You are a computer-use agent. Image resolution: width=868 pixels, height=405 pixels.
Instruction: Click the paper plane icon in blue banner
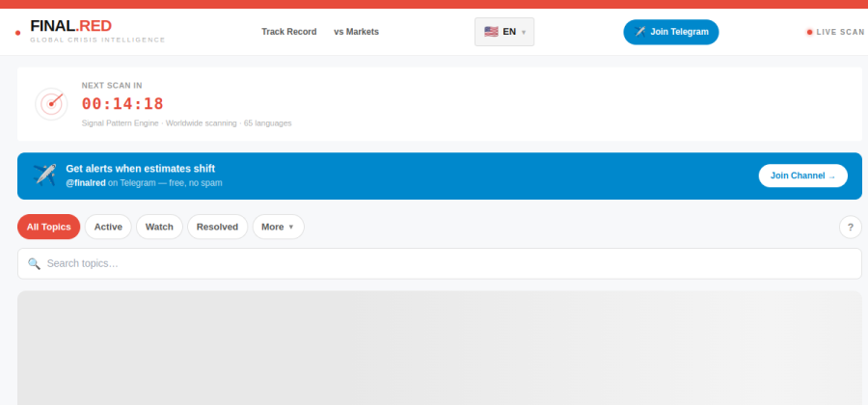pos(44,175)
